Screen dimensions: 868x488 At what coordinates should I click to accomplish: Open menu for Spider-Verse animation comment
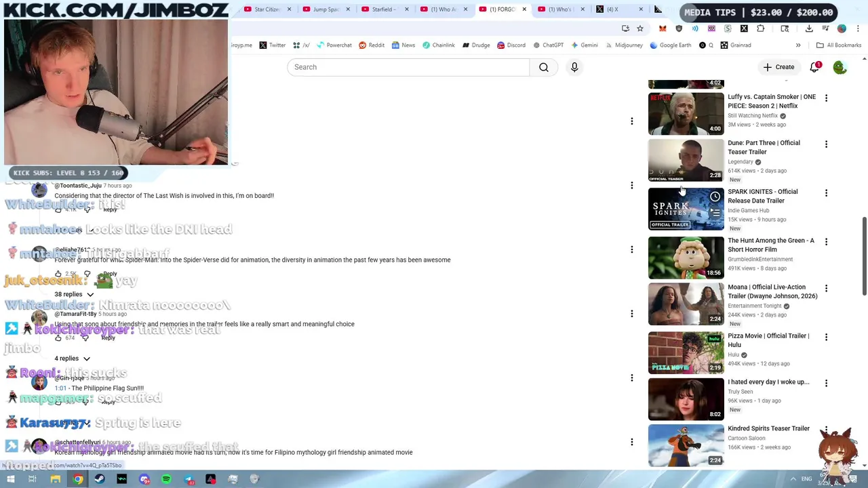[631, 249]
